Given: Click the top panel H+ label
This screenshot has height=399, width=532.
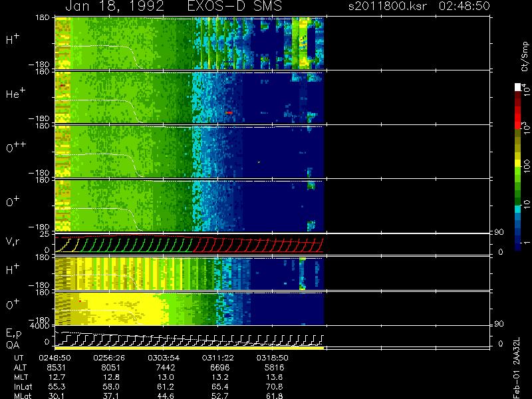Looking at the screenshot, I should 13,39.
